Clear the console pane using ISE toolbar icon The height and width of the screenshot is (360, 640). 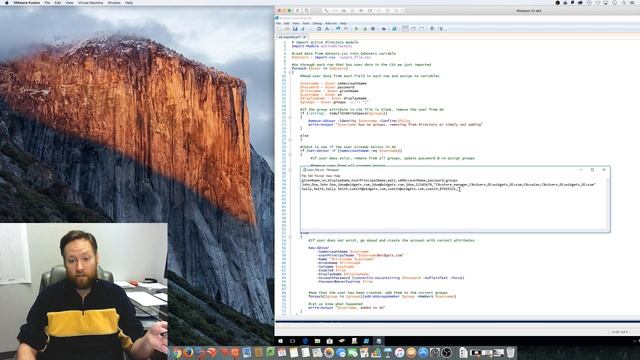coord(327,29)
